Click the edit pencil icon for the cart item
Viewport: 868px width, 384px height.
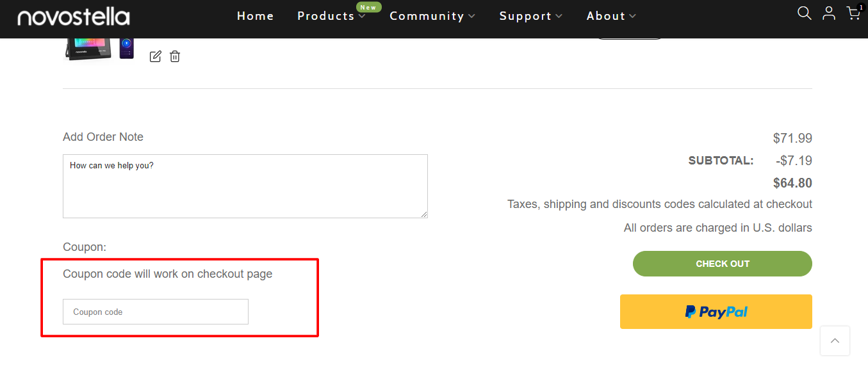tap(155, 56)
